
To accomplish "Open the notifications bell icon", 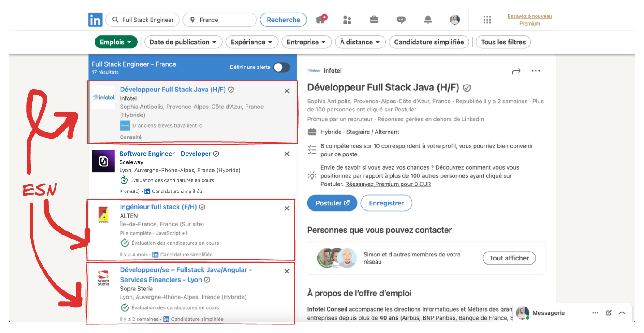I will (x=428, y=20).
